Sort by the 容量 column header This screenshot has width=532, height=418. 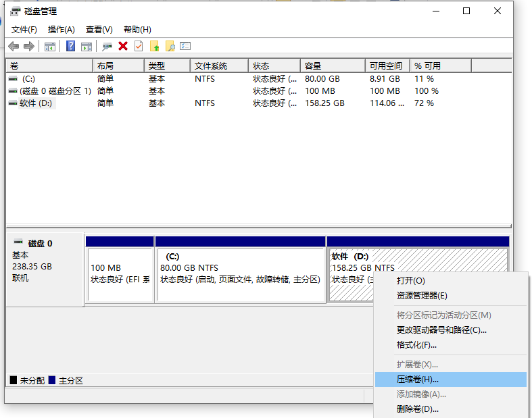click(x=333, y=66)
